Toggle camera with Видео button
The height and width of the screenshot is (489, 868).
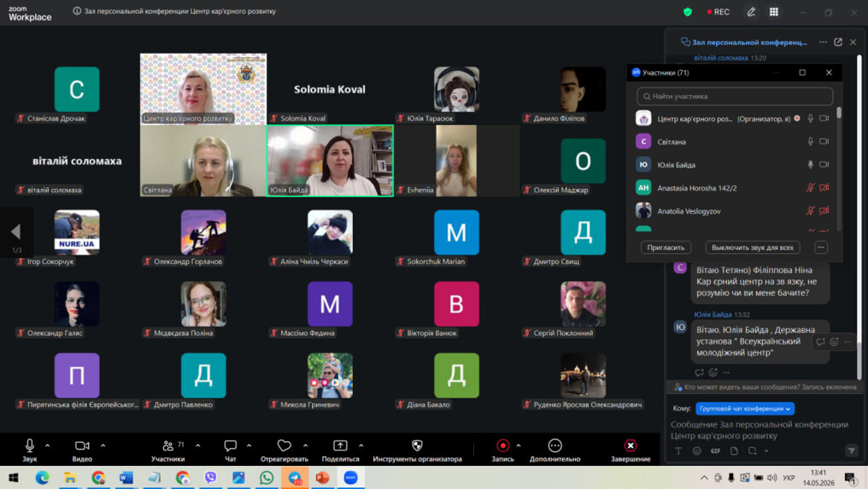click(82, 451)
